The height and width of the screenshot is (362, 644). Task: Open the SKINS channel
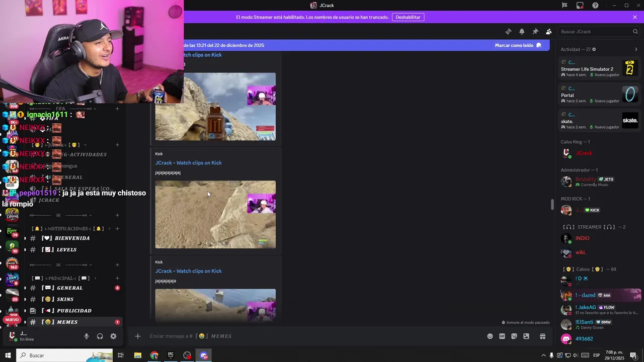[x=73, y=300]
